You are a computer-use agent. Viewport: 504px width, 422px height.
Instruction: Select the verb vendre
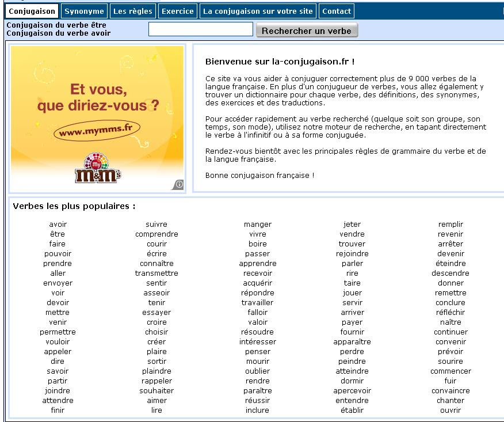coord(352,234)
